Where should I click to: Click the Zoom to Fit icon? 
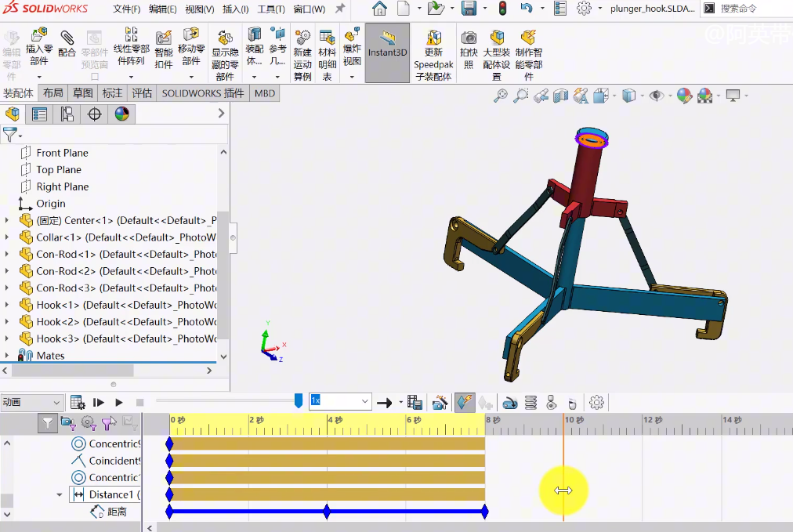pos(502,95)
